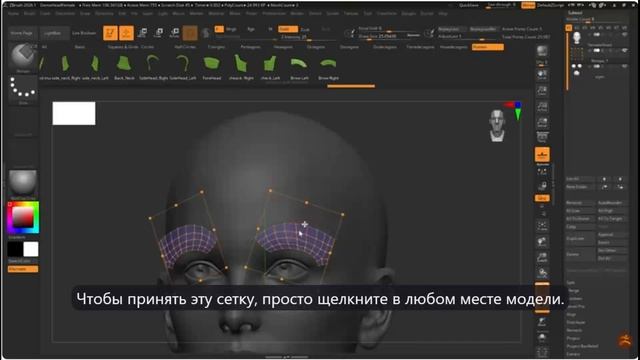Select the Back_Neck brush shape
The width and height of the screenshot is (640, 360).
(124, 67)
